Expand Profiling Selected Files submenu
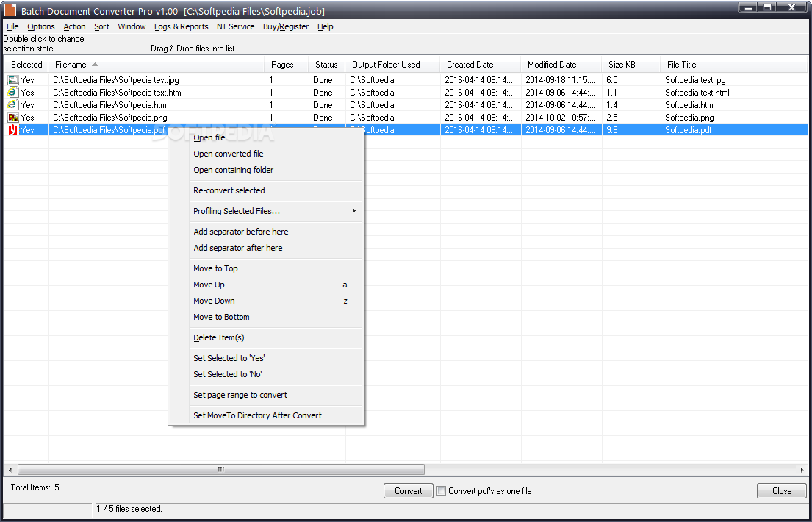 (275, 211)
